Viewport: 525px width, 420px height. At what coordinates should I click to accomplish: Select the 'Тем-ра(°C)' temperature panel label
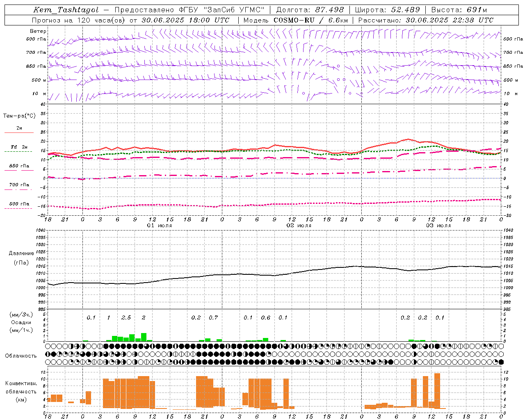[x=19, y=116]
